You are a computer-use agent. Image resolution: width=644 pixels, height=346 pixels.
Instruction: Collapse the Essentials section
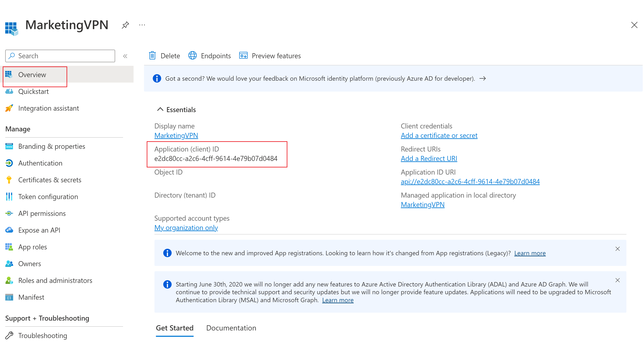click(x=160, y=109)
